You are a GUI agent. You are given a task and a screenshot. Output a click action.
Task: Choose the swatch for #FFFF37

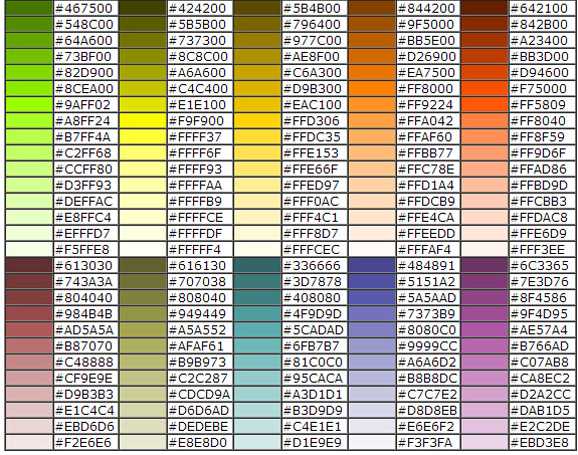click(x=143, y=137)
